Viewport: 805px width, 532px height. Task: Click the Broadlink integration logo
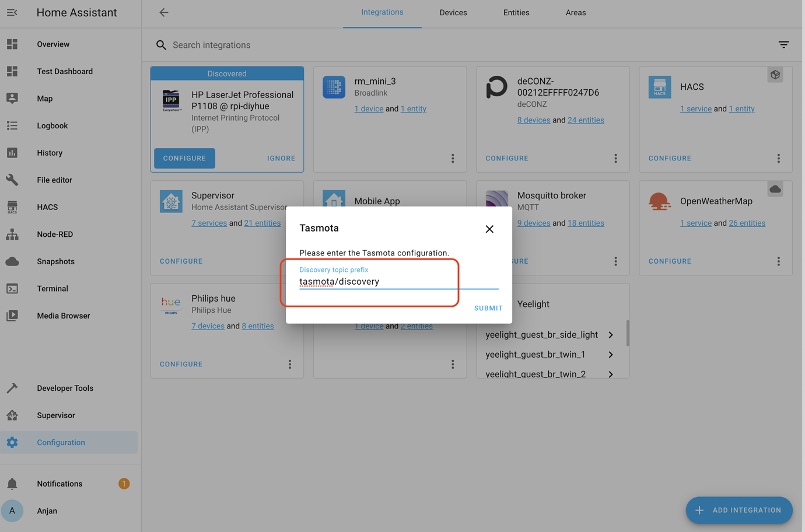[x=334, y=87]
